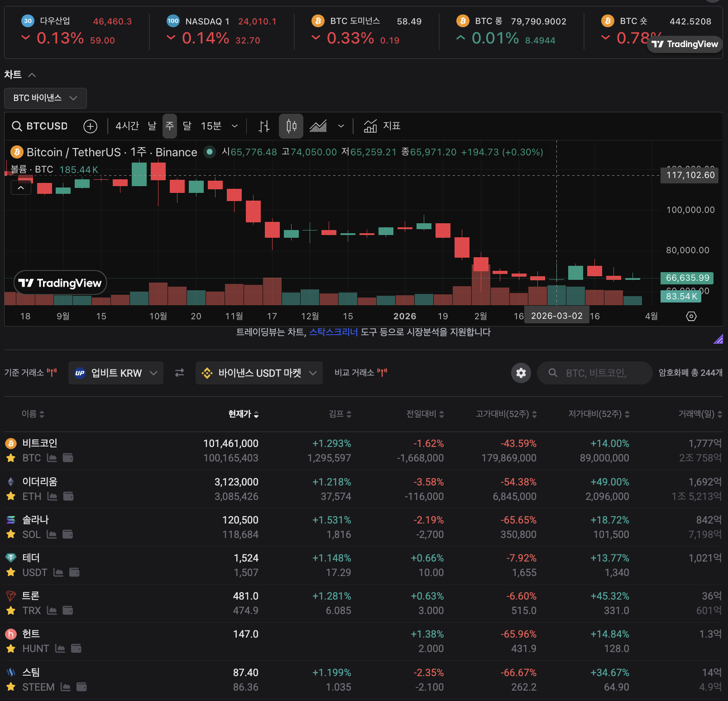
Task: Open the wallet icon in the TRX row
Action: (x=68, y=610)
